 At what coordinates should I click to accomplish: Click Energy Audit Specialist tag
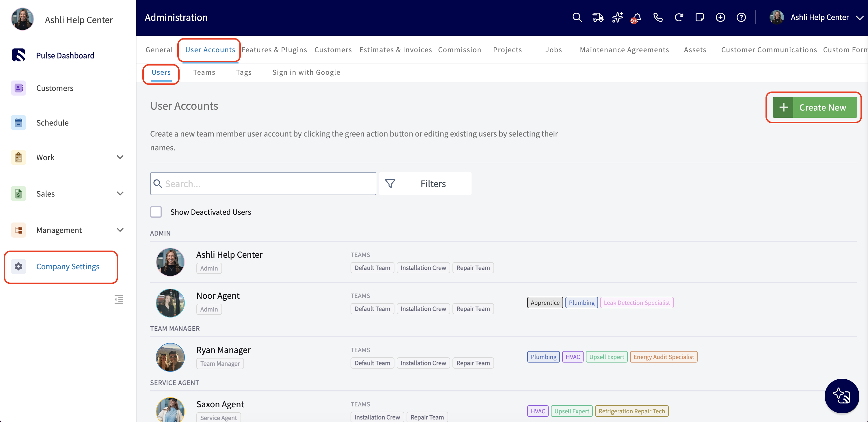(664, 357)
